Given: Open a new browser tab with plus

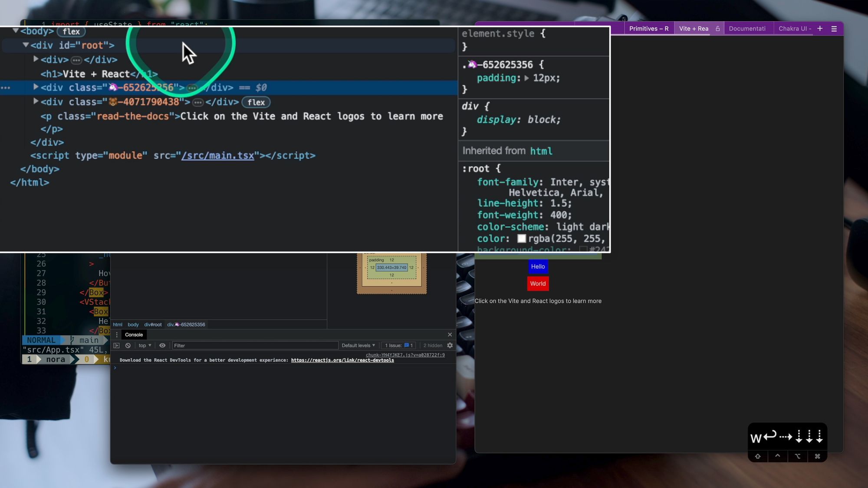Looking at the screenshot, I should pos(820,29).
